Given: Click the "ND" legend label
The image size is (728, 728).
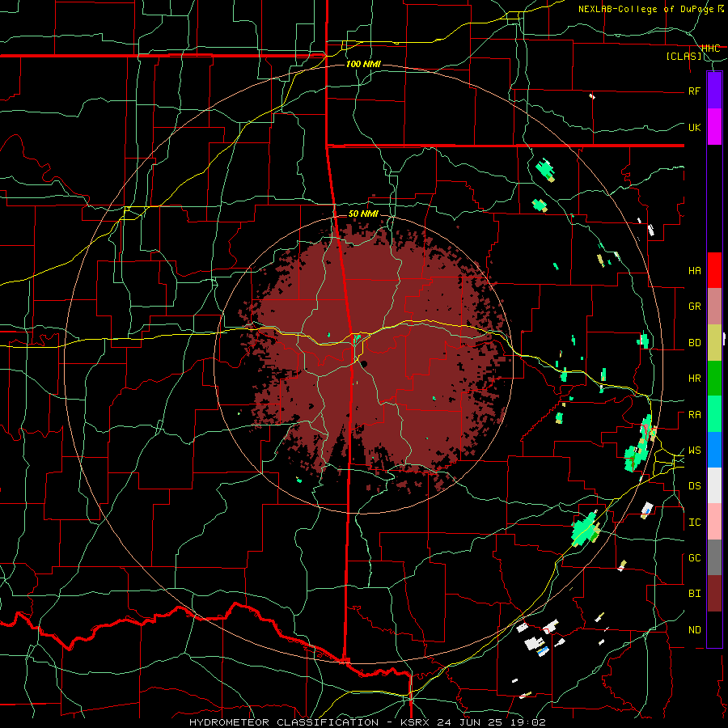Looking at the screenshot, I should tap(694, 630).
